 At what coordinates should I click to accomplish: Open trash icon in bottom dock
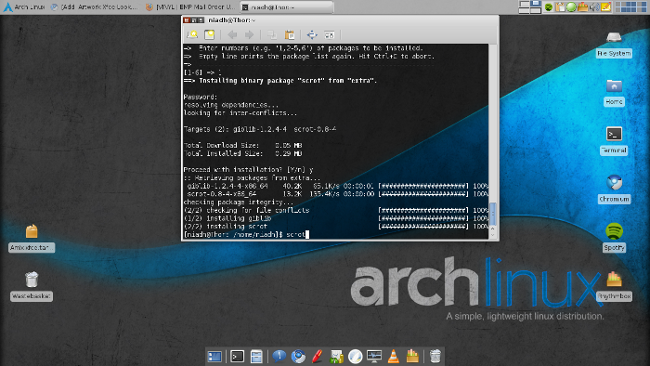click(x=435, y=356)
